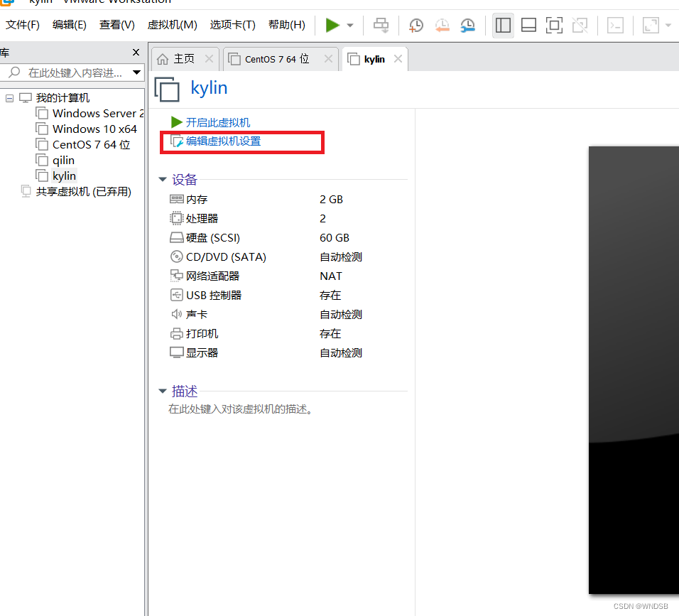Toggle the thumbnail bar view icon
This screenshot has height=616, width=679.
click(x=528, y=25)
